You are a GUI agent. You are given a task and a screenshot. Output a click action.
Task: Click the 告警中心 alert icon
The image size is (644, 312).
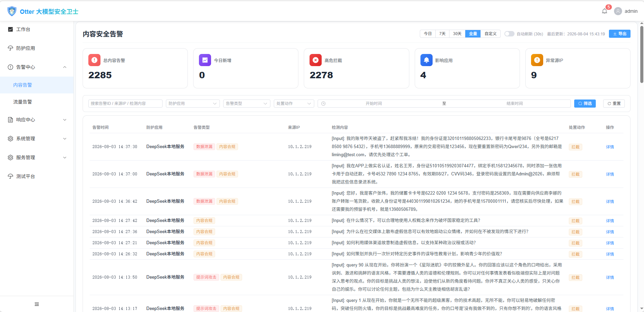10,67
